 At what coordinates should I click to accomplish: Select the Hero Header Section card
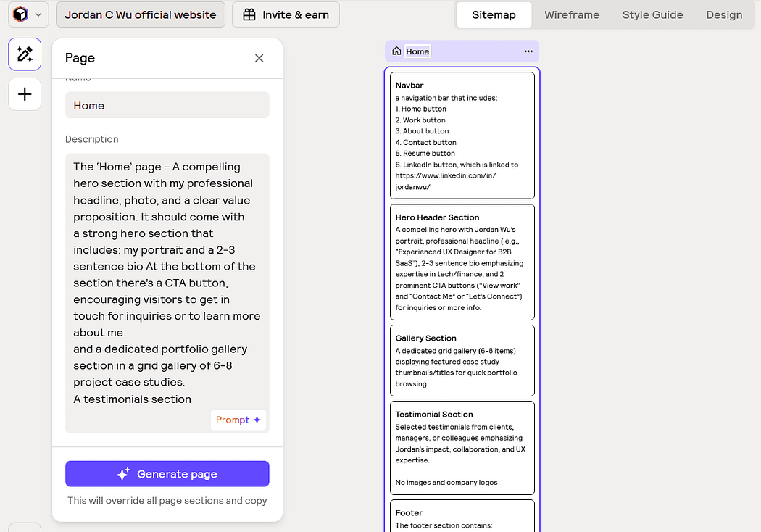(x=462, y=262)
